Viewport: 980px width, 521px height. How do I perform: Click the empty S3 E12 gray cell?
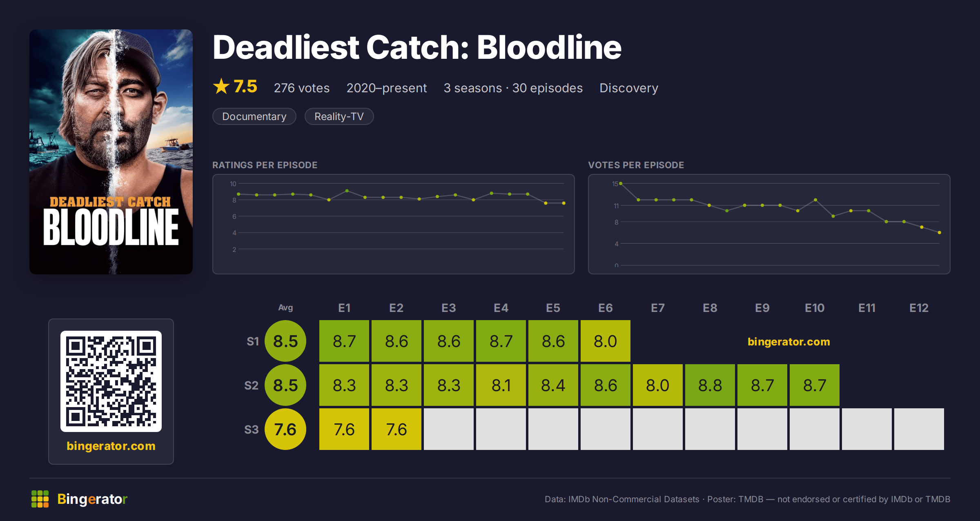(x=919, y=429)
